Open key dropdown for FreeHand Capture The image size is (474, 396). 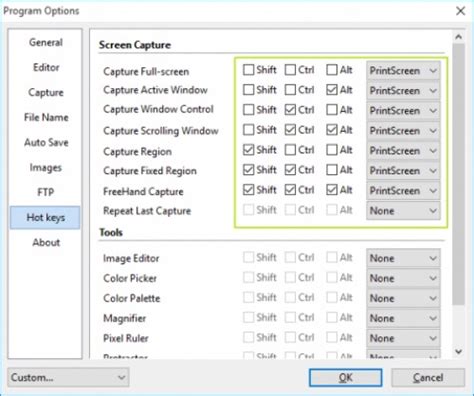(x=403, y=191)
